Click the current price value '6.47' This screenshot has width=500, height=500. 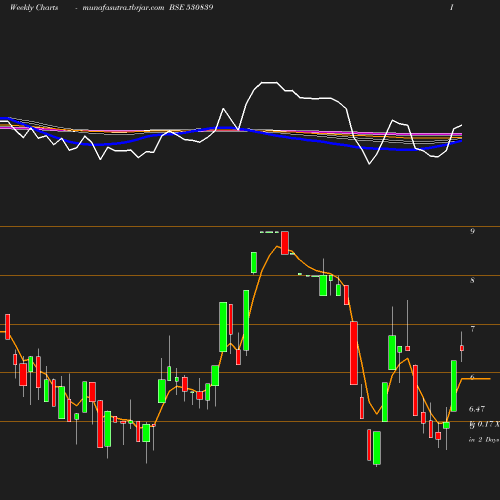tap(477, 409)
